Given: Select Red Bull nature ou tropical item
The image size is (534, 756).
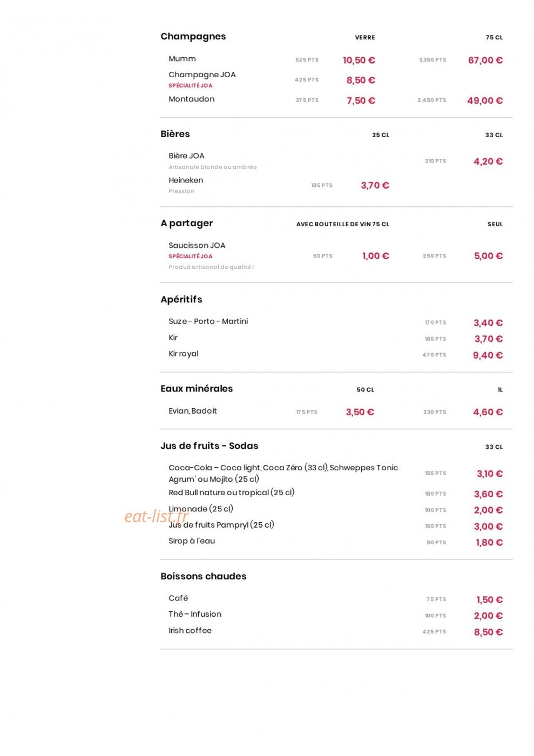Looking at the screenshot, I should point(231,492).
